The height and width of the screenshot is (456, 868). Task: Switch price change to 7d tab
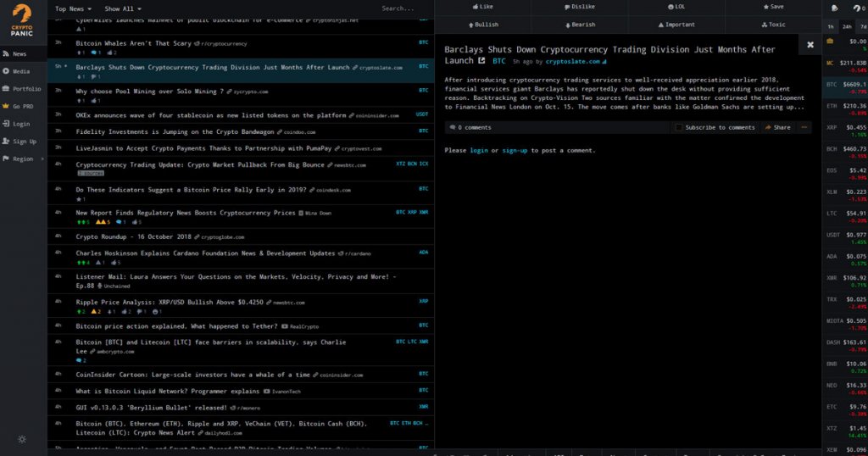click(863, 26)
